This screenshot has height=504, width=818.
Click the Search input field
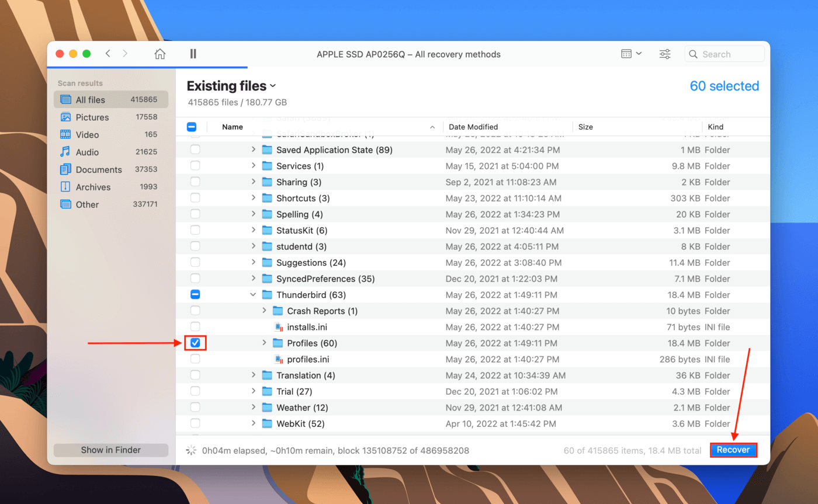[x=725, y=54]
